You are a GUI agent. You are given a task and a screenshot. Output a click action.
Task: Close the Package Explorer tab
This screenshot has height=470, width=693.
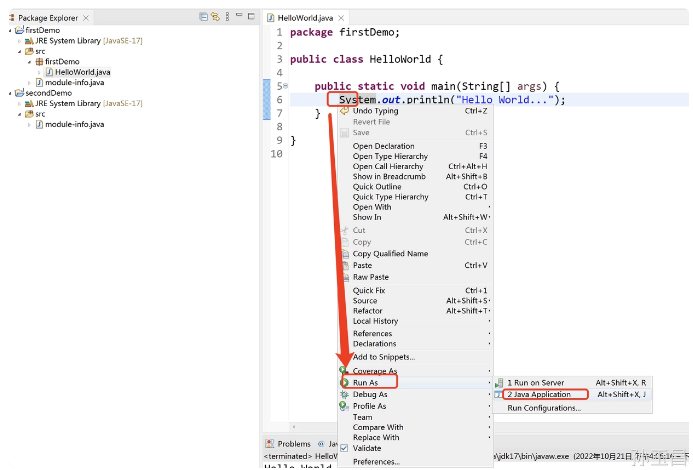tap(86, 18)
